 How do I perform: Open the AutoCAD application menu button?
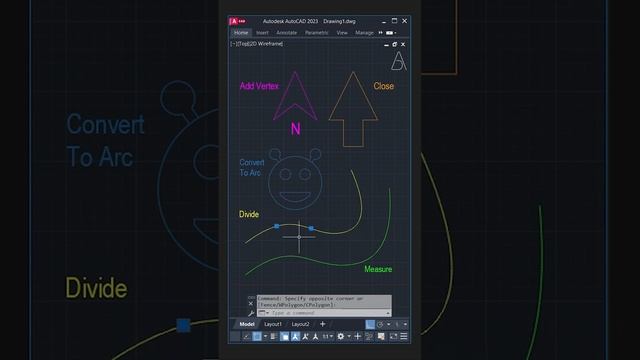pos(237,21)
